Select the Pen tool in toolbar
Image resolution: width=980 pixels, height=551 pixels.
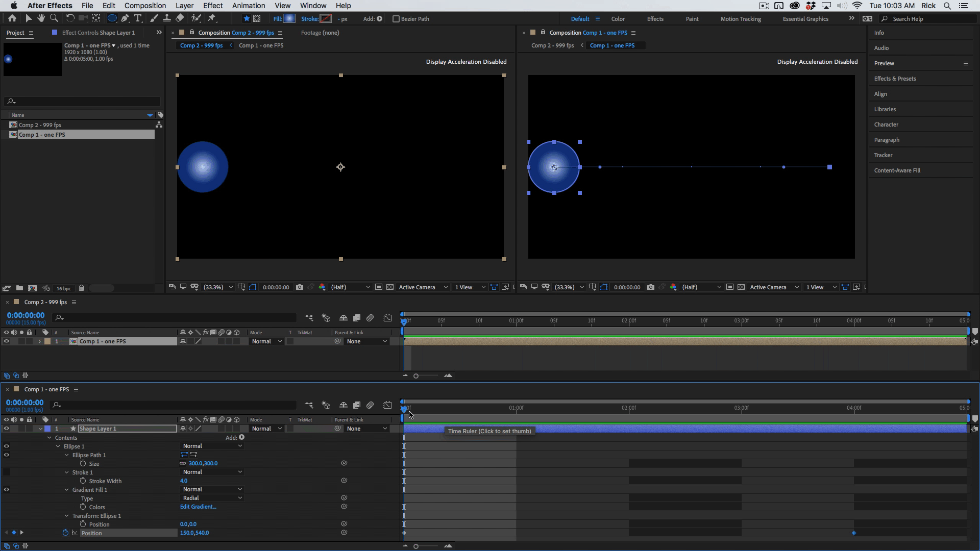(125, 18)
